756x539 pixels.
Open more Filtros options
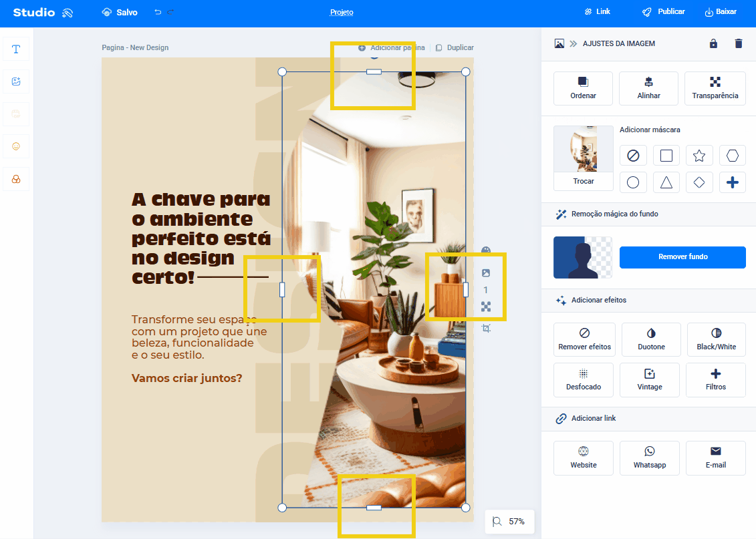coord(715,379)
